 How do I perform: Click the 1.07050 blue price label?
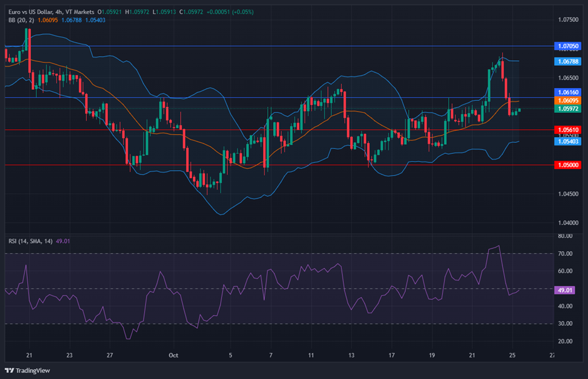click(x=568, y=46)
